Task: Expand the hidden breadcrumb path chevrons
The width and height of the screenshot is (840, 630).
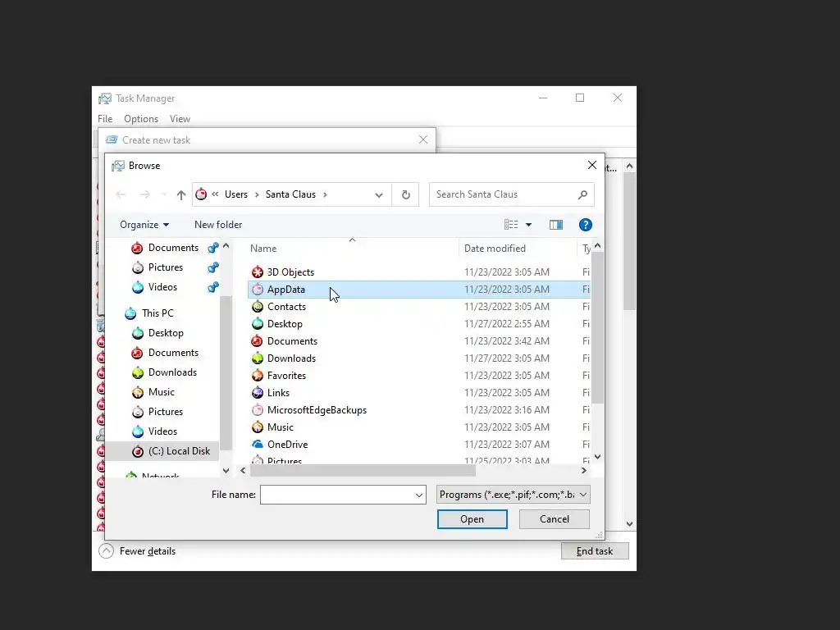Action: pos(215,194)
